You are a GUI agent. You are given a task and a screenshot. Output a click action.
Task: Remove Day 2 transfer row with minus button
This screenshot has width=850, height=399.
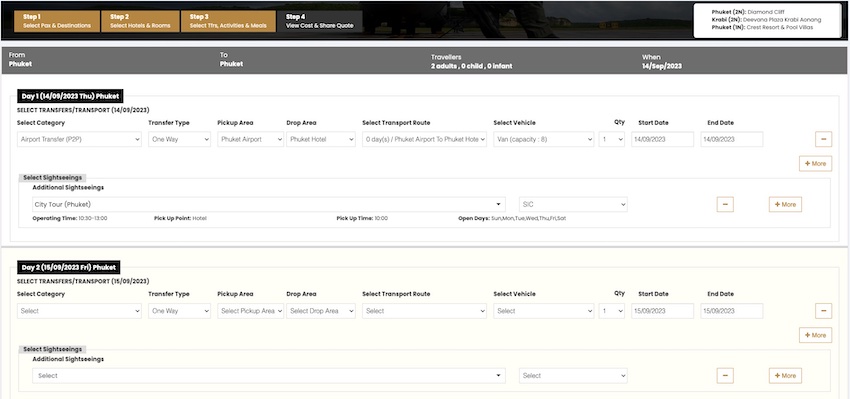coord(823,311)
